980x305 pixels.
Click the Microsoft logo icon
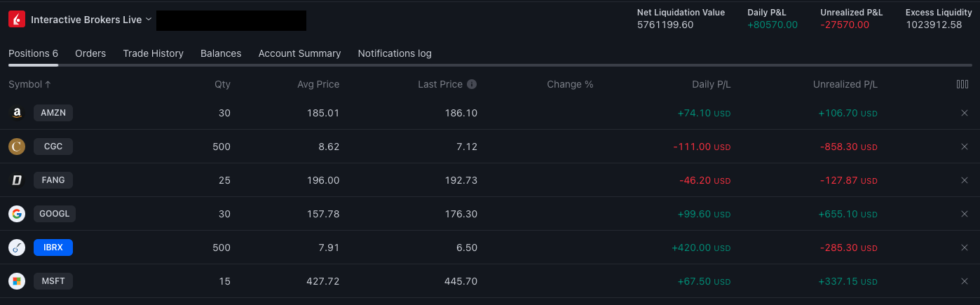pyautogui.click(x=17, y=281)
